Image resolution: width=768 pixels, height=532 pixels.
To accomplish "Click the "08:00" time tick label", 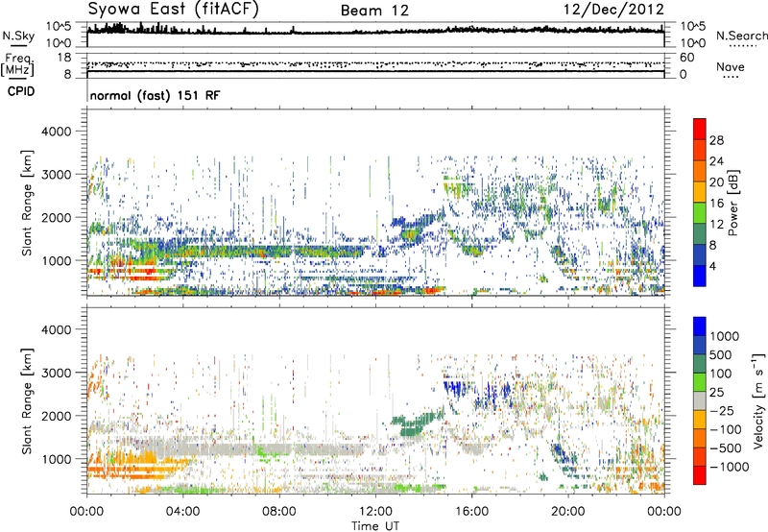I will 279,512.
